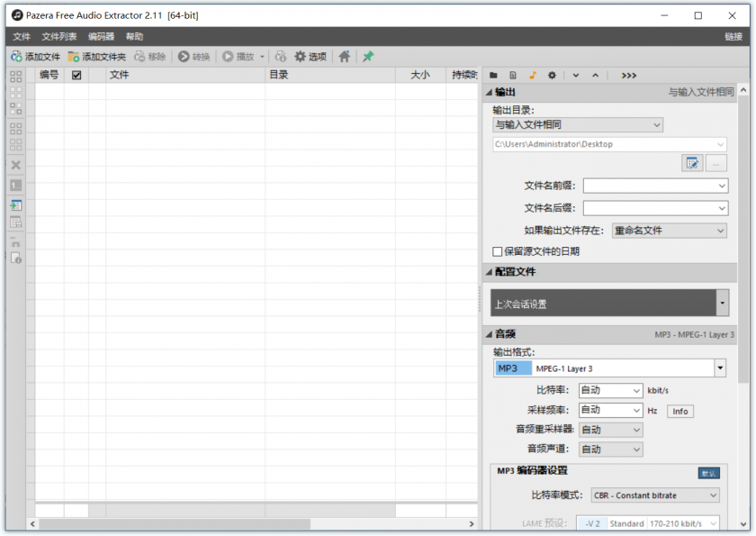
Task: Open the 如果输出文件存在 dropdown (重命名文件)
Action: click(x=670, y=231)
